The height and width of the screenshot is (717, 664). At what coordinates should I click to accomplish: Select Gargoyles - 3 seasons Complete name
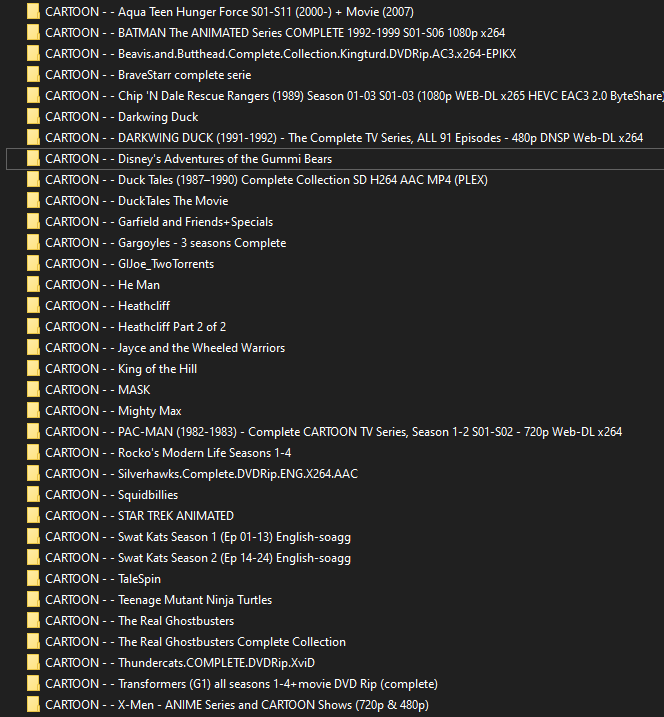click(x=166, y=243)
